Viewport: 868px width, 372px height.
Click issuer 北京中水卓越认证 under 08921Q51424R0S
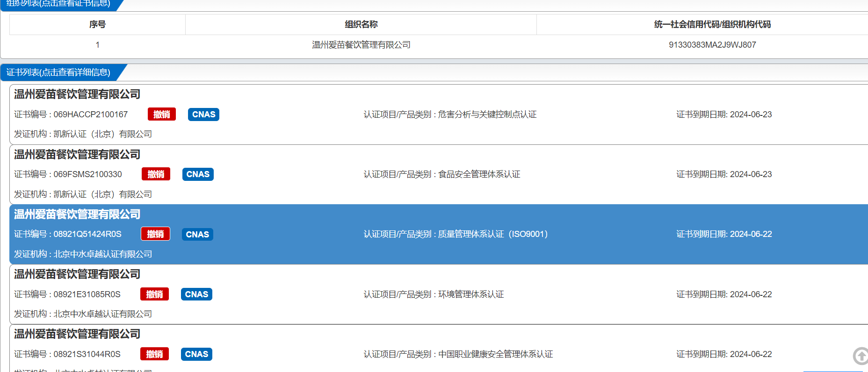point(103,254)
